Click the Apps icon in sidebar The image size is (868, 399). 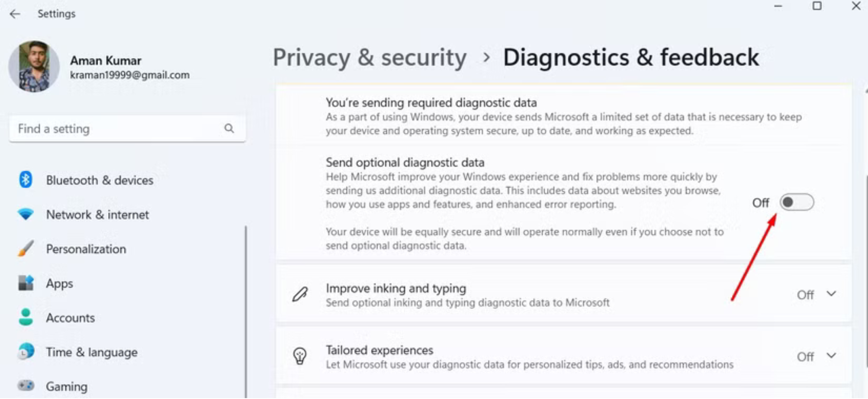(x=26, y=283)
